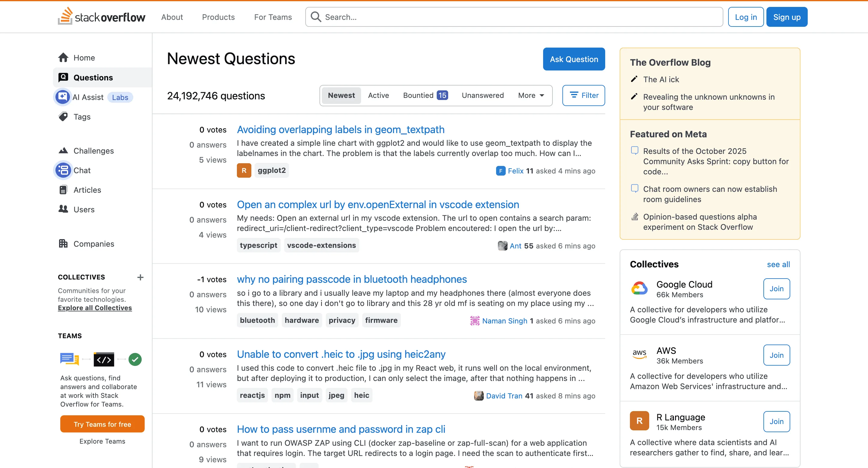Open Articles via the document icon
868x468 pixels.
(63, 189)
